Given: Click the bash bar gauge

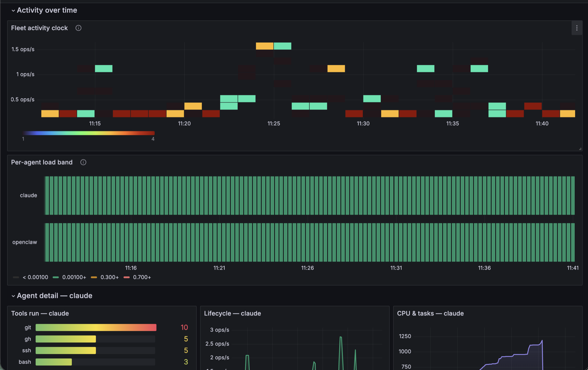Looking at the screenshot, I should point(95,362).
